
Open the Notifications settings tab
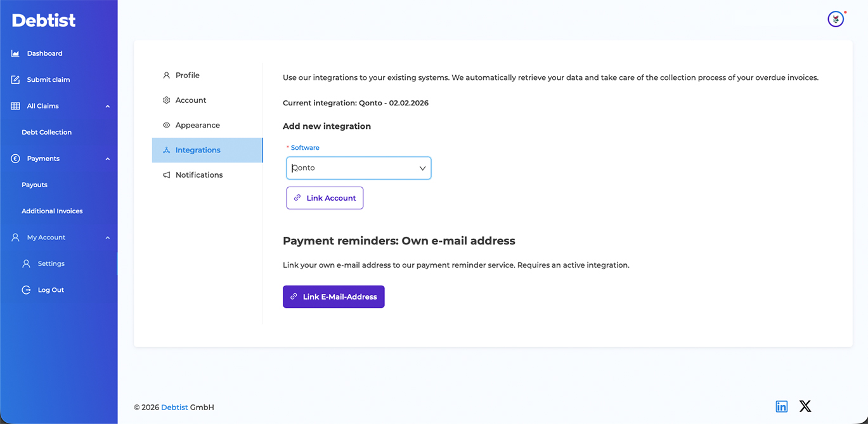198,175
